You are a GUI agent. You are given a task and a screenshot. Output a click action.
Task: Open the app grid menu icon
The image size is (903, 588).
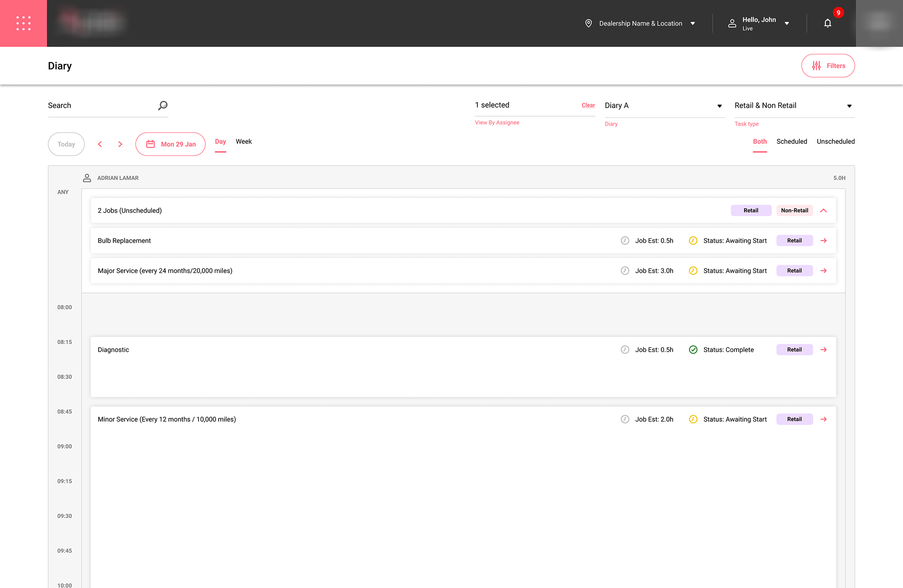pyautogui.click(x=23, y=23)
